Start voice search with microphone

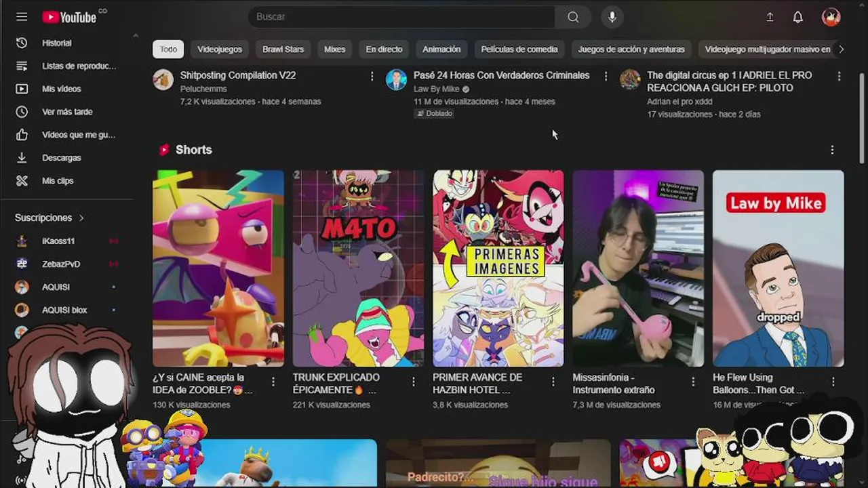(612, 17)
